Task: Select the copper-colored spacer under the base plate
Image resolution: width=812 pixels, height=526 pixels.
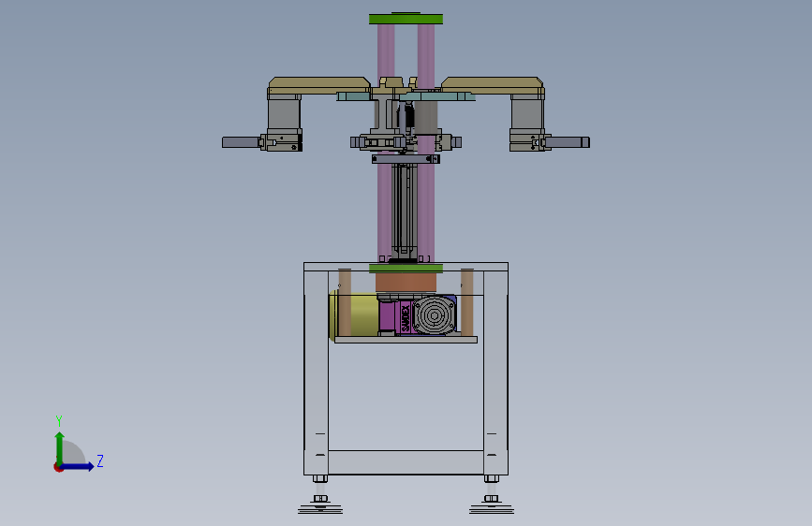Action: (x=406, y=283)
